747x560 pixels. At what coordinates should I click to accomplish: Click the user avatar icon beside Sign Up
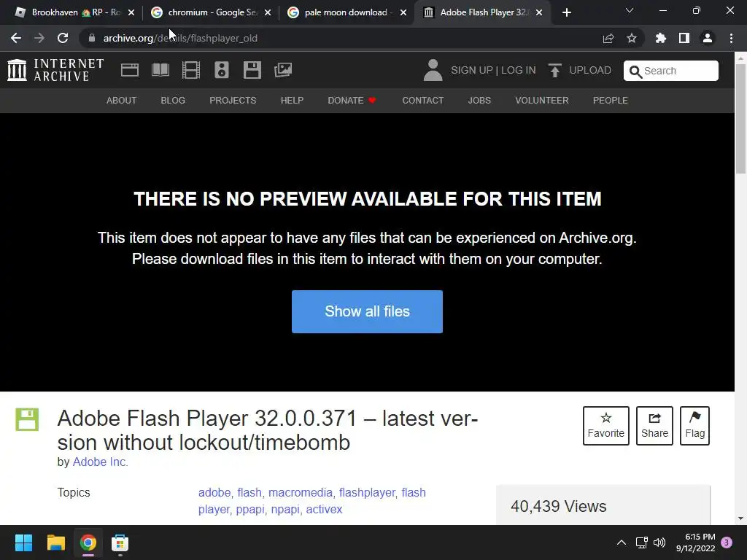click(433, 70)
